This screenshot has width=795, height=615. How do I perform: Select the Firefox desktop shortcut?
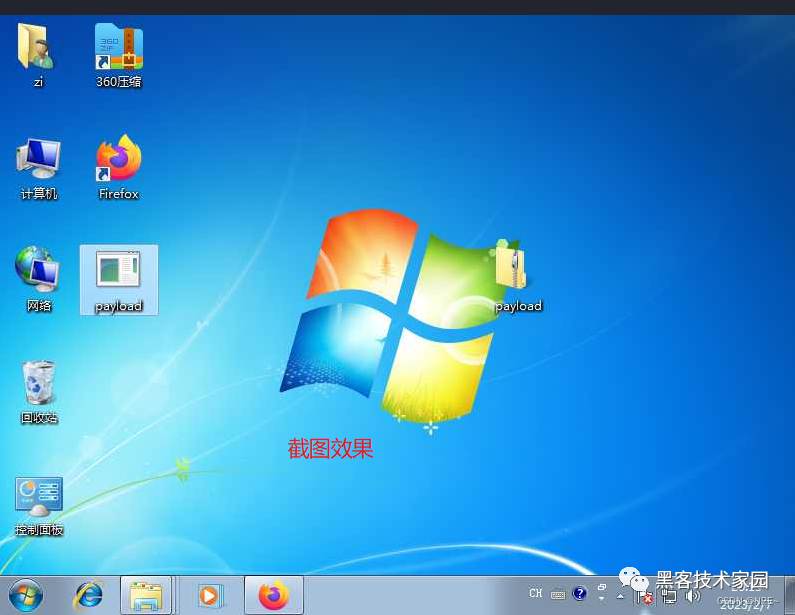pos(119,167)
